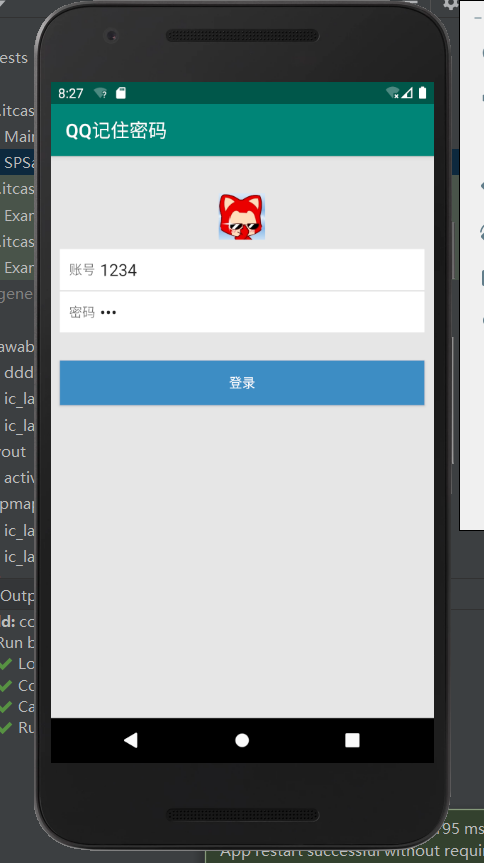Screen dimensions: 484x863
Task: Tap the Android back navigation button
Action: (130, 740)
